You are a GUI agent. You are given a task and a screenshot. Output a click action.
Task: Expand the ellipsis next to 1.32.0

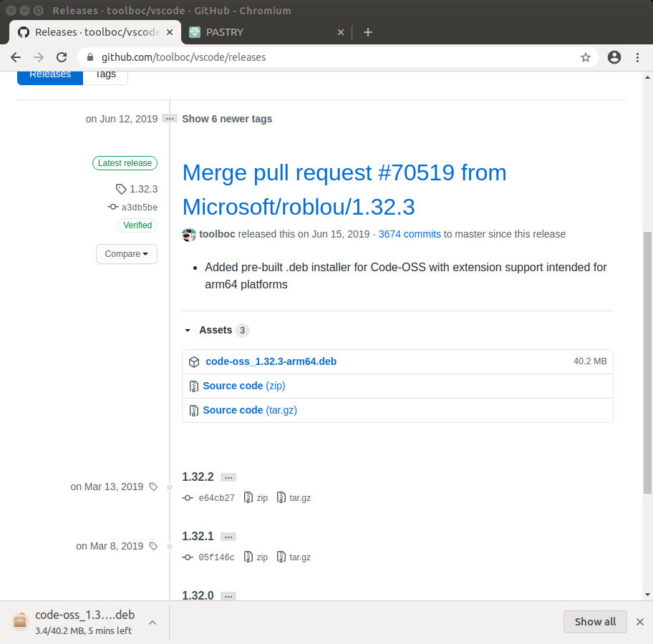click(x=228, y=596)
